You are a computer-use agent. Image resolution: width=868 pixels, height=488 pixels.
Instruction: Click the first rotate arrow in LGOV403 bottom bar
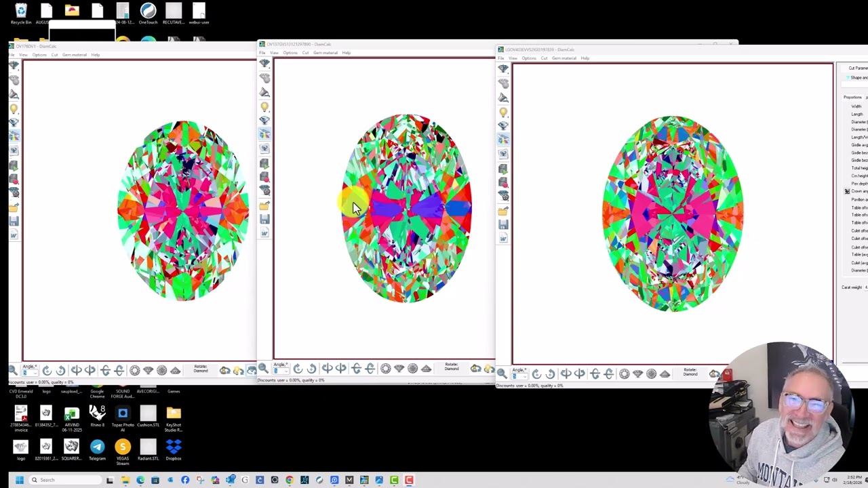coord(536,373)
